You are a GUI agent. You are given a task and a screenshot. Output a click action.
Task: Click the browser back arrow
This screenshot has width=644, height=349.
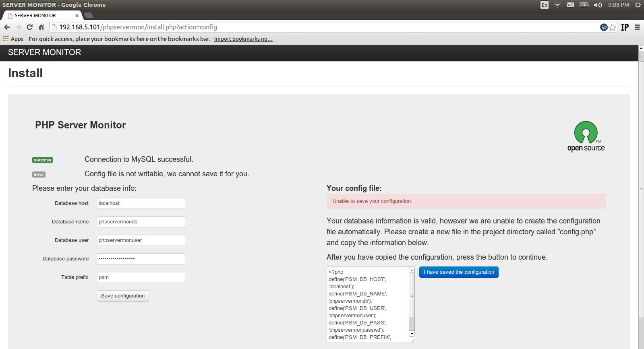[x=7, y=27]
